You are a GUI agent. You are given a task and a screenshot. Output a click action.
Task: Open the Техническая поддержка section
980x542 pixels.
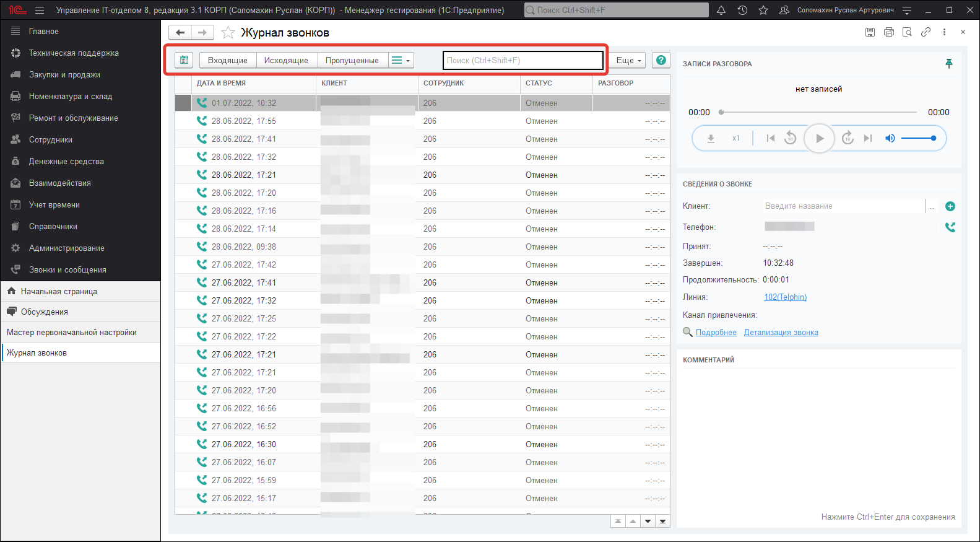74,53
